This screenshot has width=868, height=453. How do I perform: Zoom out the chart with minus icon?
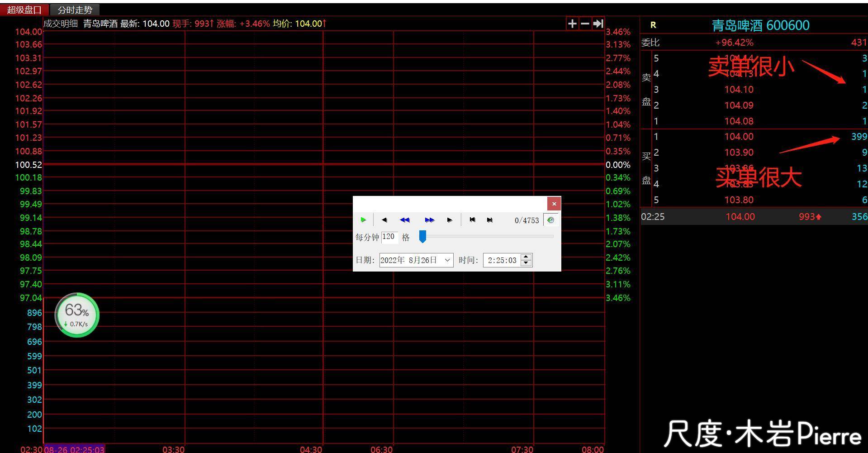[x=585, y=24]
